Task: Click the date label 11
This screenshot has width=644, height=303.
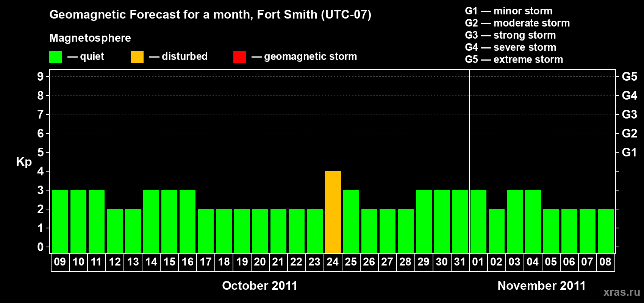Action: (96, 262)
